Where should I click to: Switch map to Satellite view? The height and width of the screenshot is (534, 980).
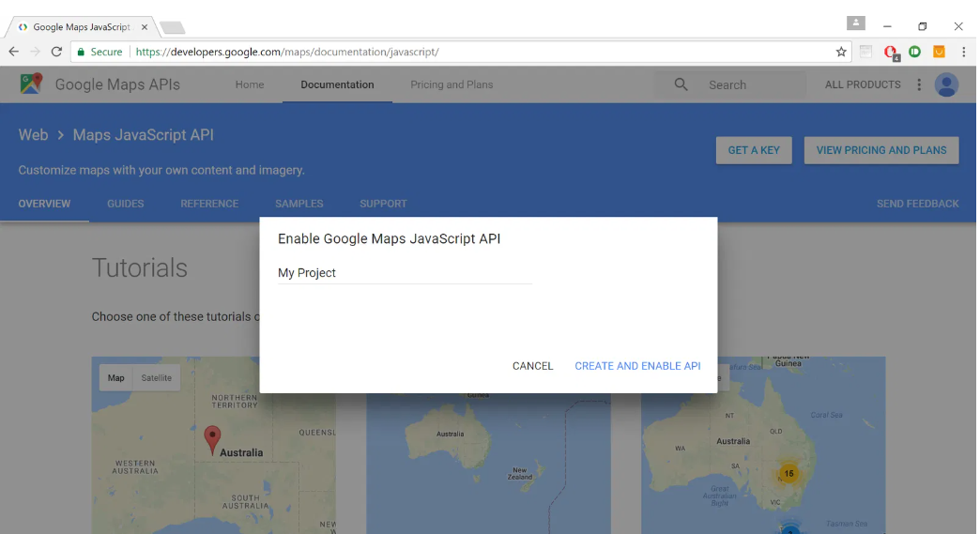pyautogui.click(x=157, y=378)
